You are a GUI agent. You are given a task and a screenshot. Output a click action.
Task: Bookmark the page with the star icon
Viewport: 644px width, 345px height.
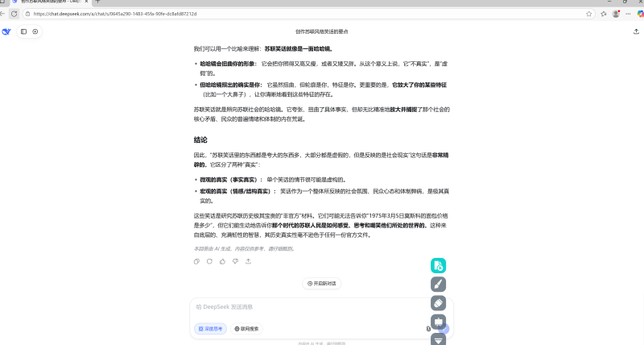[589, 14]
